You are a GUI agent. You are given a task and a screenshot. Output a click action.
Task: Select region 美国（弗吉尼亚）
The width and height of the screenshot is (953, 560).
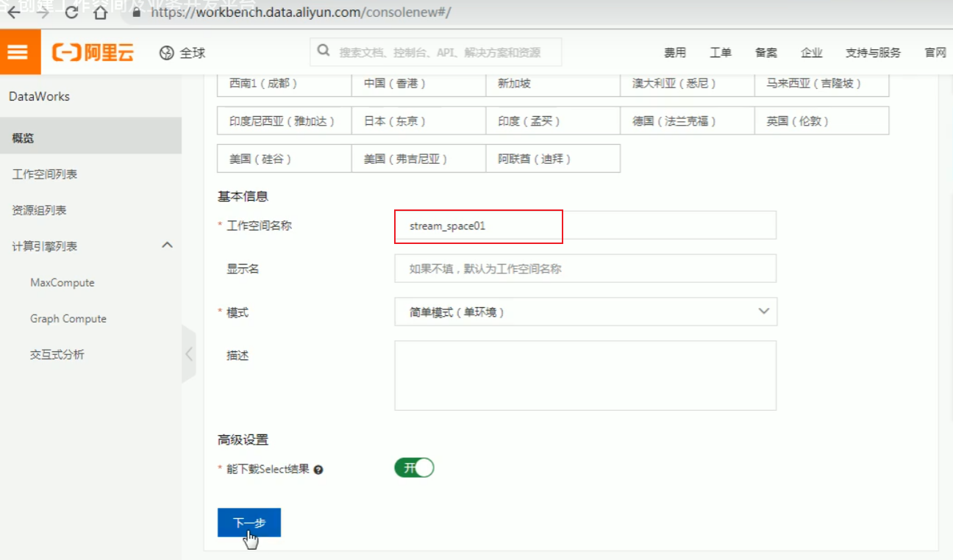pos(419,159)
